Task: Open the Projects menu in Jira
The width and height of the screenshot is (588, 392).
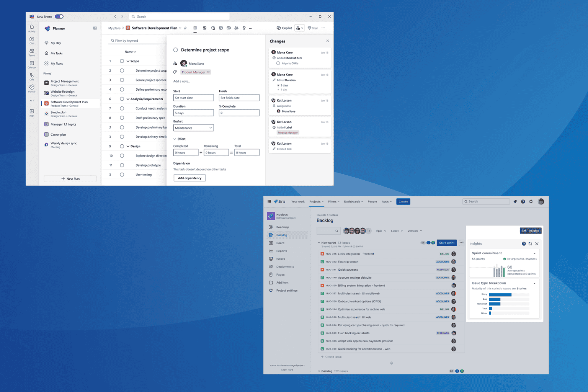Action: tap(316, 201)
